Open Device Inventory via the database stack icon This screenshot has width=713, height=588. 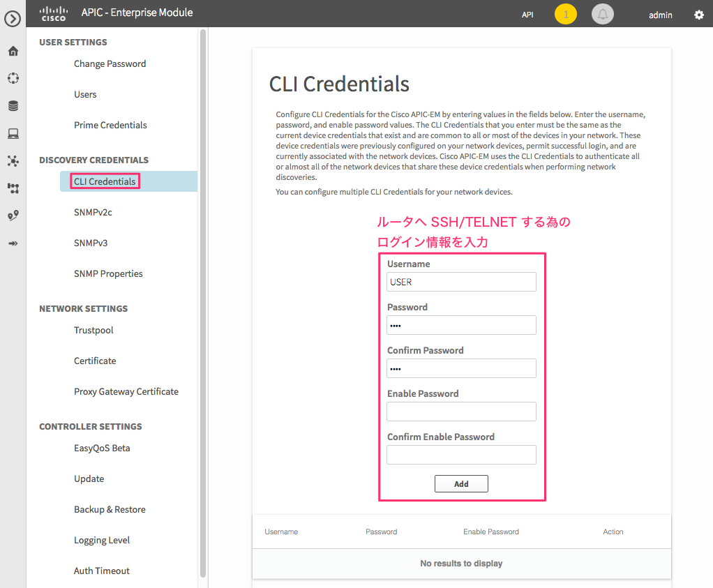(13, 106)
